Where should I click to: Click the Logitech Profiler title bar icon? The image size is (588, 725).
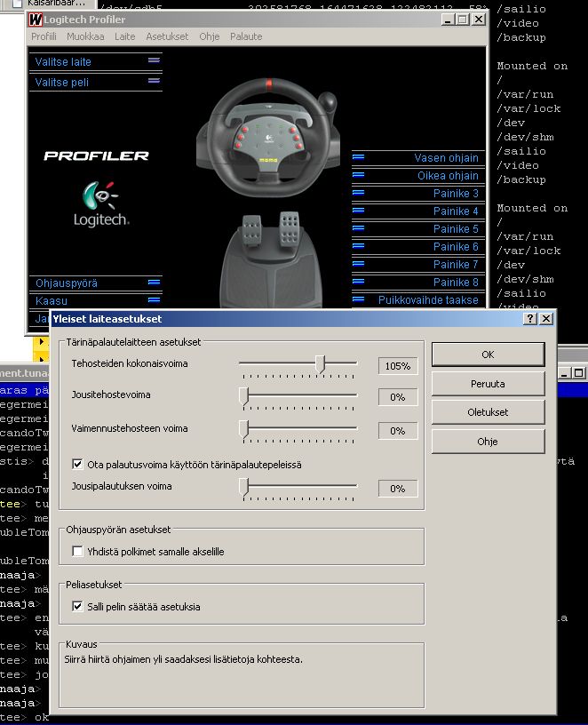(36, 20)
